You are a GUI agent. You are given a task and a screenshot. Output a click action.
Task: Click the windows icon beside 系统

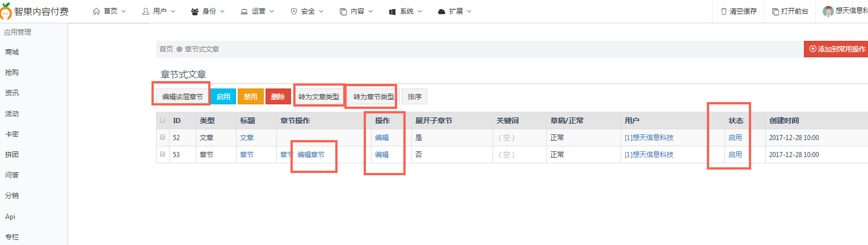point(393,11)
